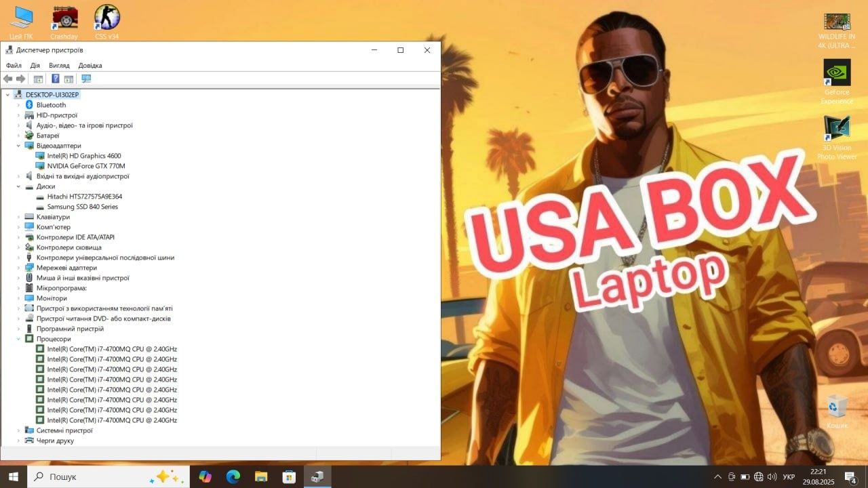The width and height of the screenshot is (868, 488).
Task: Collapse the Відеоадаптери category
Action: coord(19,146)
